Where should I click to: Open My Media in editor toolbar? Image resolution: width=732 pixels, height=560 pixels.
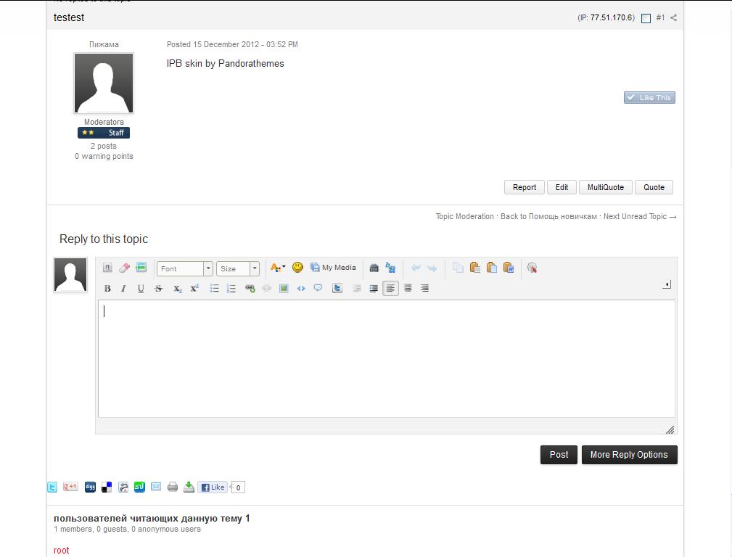(x=333, y=268)
